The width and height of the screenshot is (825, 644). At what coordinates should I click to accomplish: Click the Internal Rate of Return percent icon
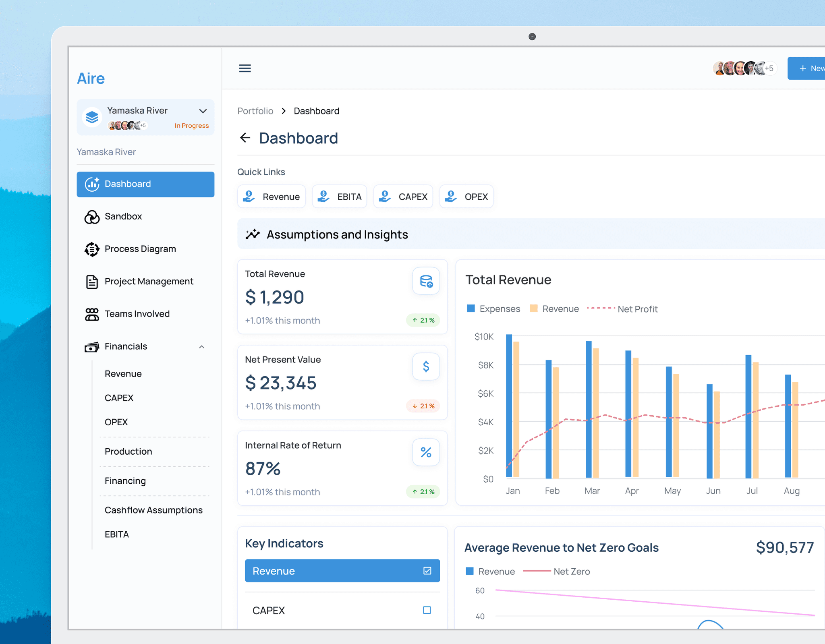(426, 452)
